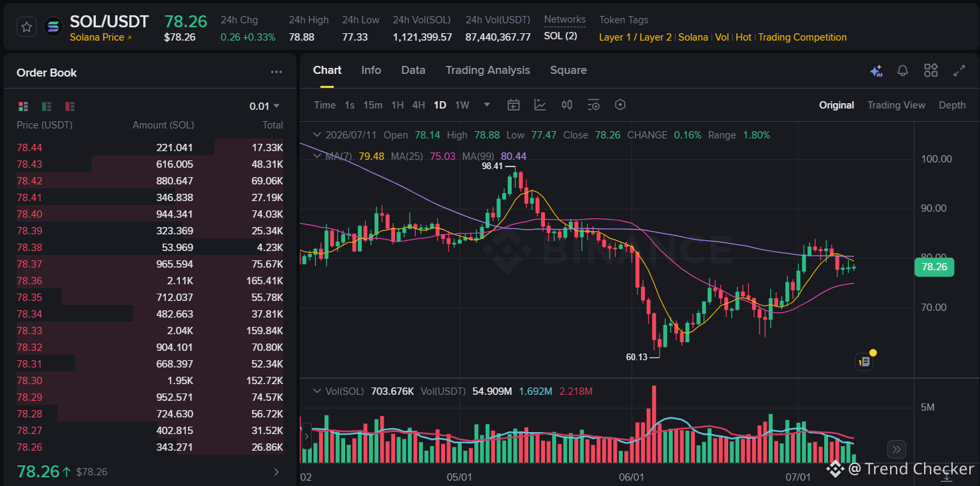
Task: Select the 1s time interval
Action: (350, 105)
